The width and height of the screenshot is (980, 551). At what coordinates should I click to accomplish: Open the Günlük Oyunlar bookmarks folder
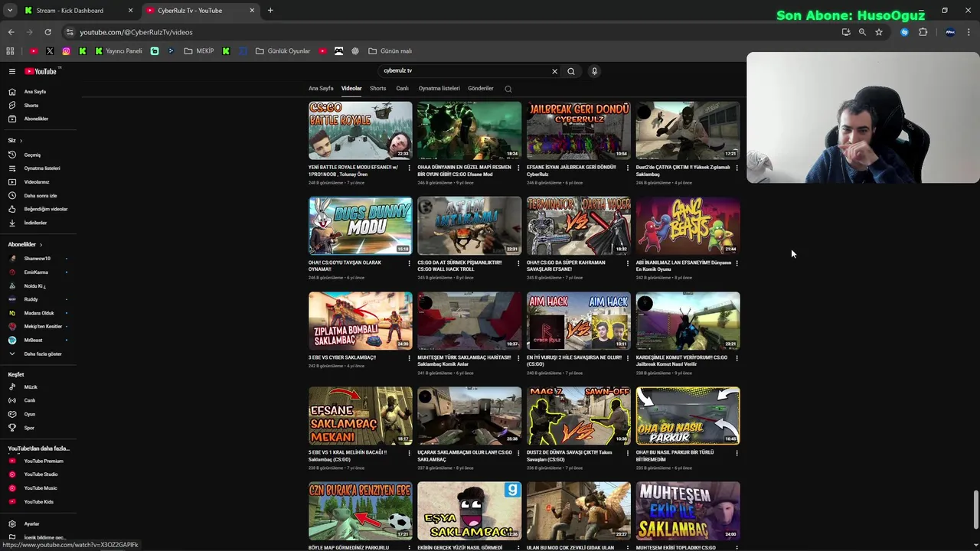click(x=283, y=51)
